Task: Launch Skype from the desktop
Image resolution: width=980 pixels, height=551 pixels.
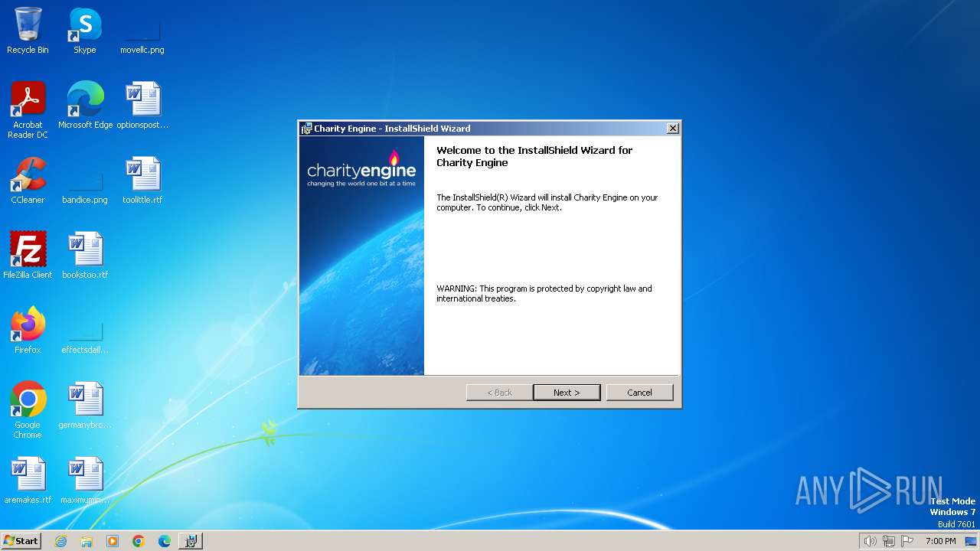Action: (85, 31)
